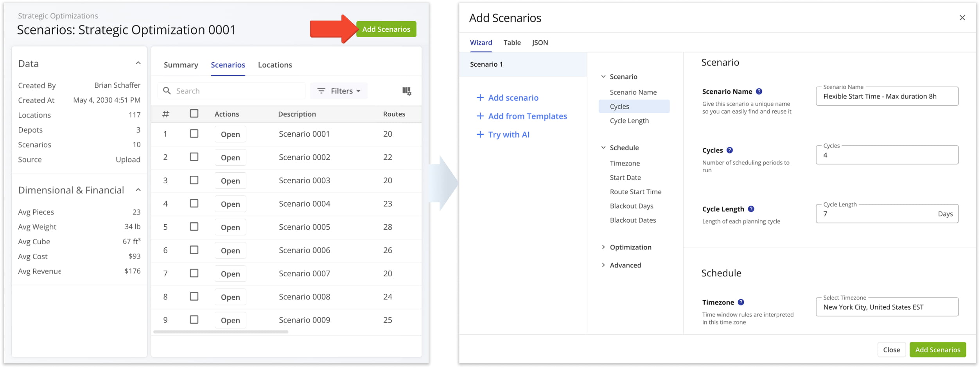This screenshot has height=368, width=980.
Task: Open Scenario 0003 with its Open button
Action: 230,181
